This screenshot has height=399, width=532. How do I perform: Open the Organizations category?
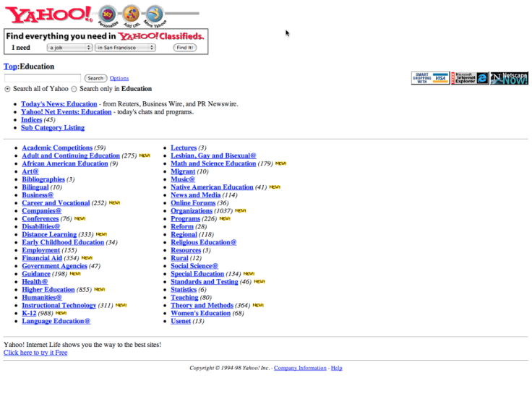pos(192,210)
